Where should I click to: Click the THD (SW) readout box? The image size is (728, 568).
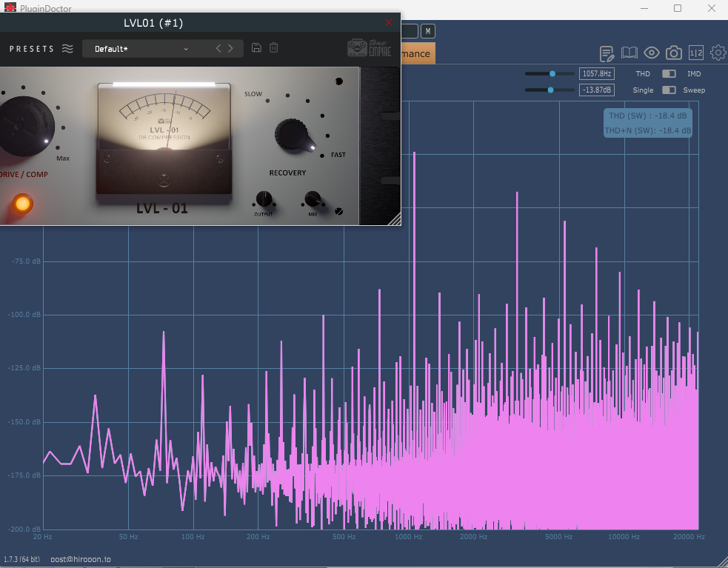point(648,123)
